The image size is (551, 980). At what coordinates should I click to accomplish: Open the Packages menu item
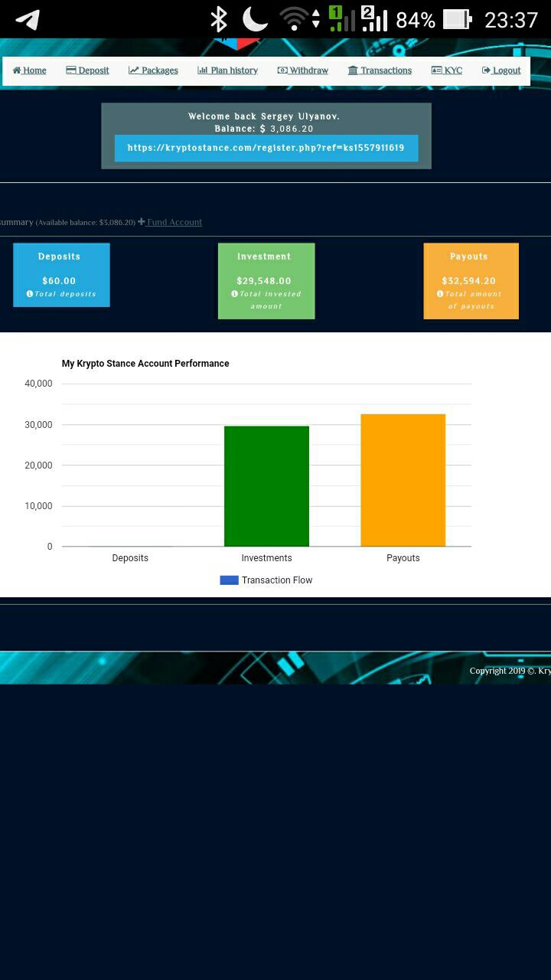coord(153,70)
